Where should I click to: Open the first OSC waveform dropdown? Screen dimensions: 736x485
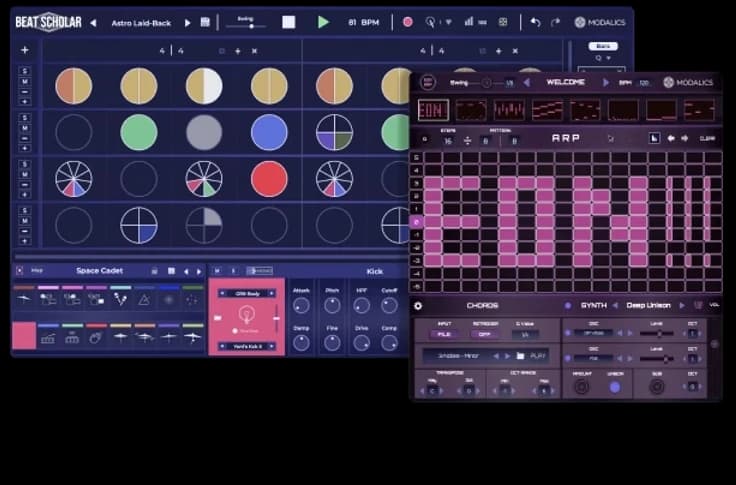pos(593,333)
